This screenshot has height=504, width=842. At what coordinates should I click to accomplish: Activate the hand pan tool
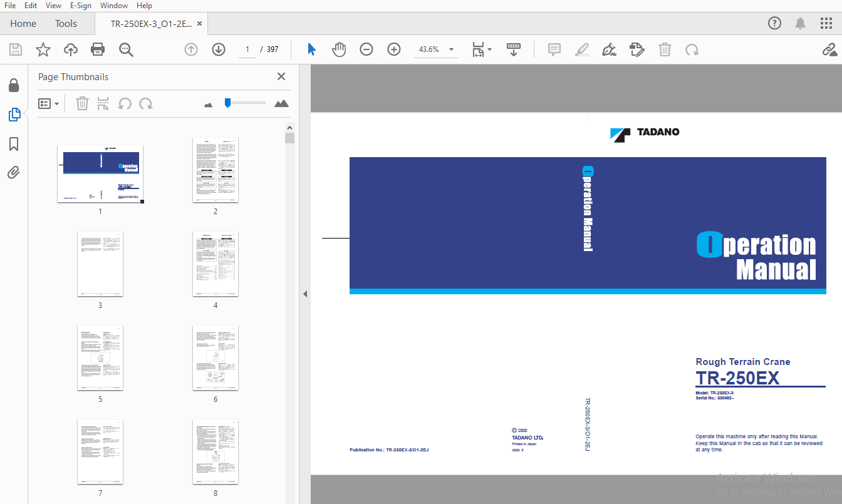[x=339, y=49]
